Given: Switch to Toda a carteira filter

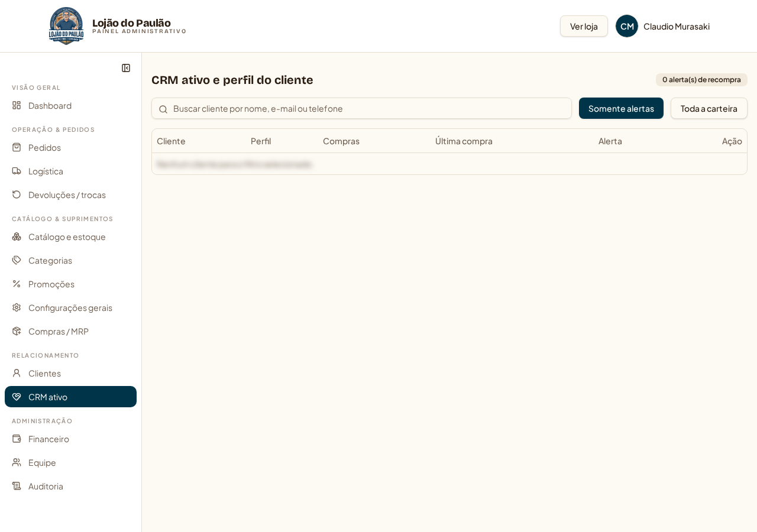Looking at the screenshot, I should point(709,108).
